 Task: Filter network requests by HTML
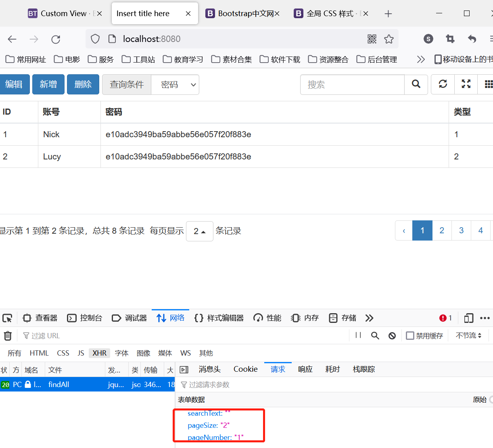click(x=39, y=353)
